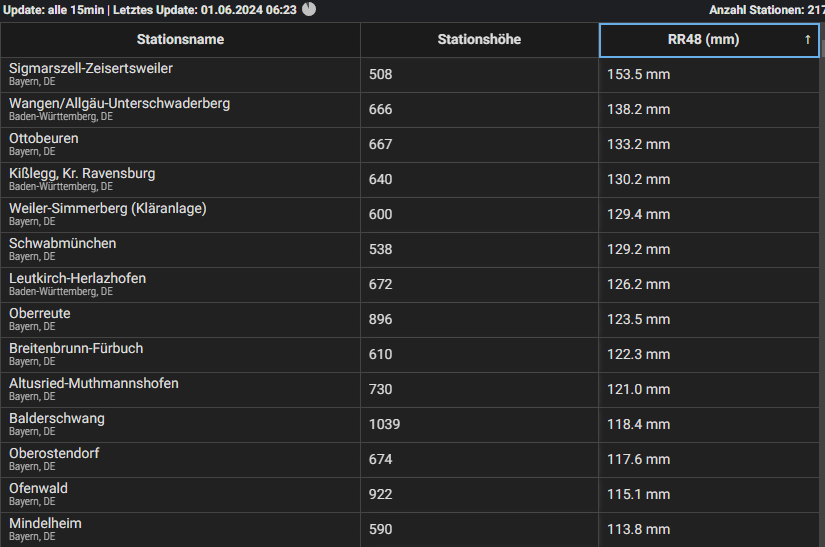Click the 122.3 mm rainfall value
This screenshot has width=825, height=547.
coord(639,354)
